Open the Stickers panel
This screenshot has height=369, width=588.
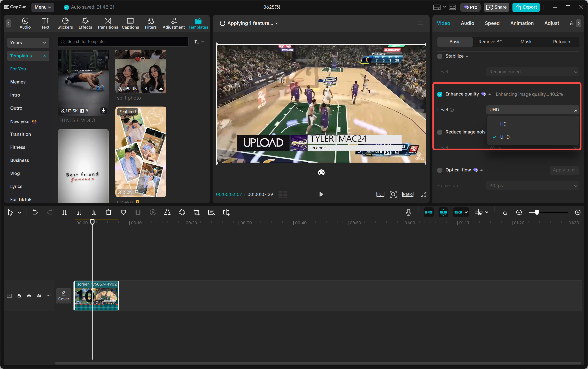[65, 23]
